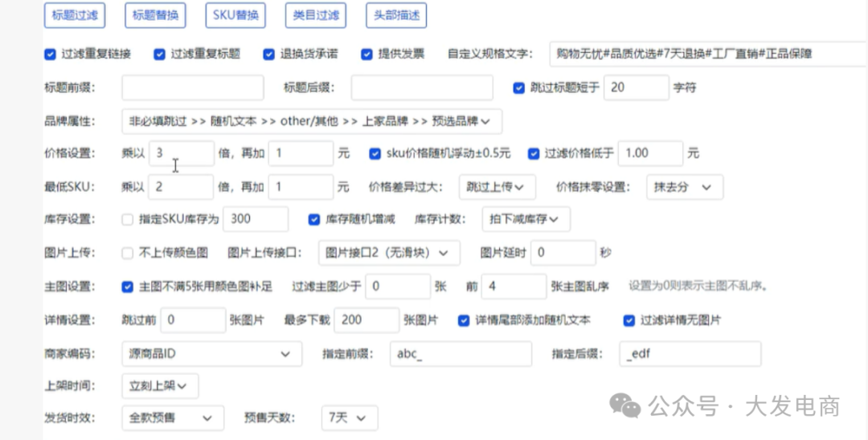Click the 自定义规格文字 input field
Screen dimensions: 868x440
point(709,54)
